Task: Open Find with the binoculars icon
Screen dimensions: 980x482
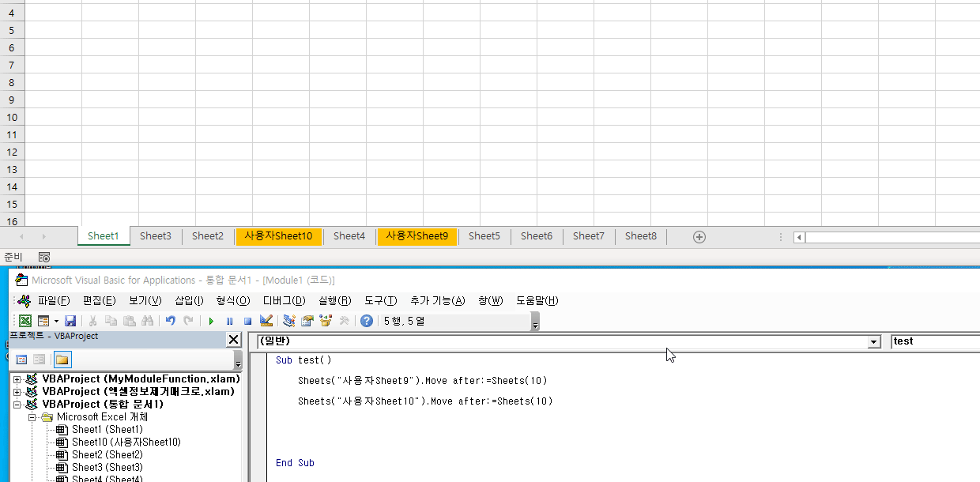Action: (147, 321)
